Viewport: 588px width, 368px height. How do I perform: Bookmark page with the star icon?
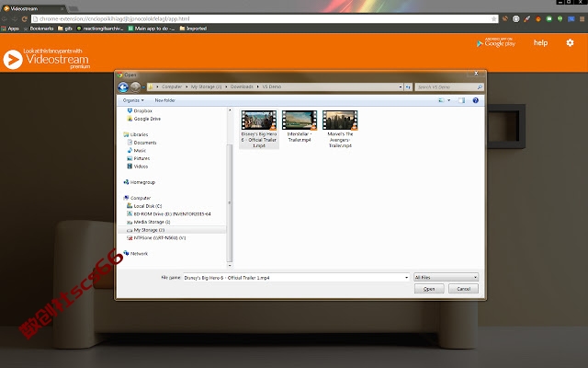pyautogui.click(x=494, y=18)
